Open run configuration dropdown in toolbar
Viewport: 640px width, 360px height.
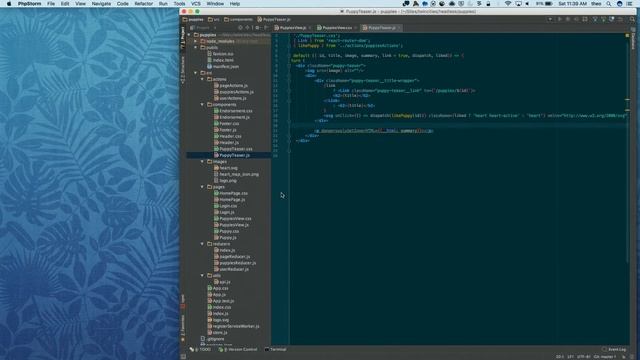(550, 19)
